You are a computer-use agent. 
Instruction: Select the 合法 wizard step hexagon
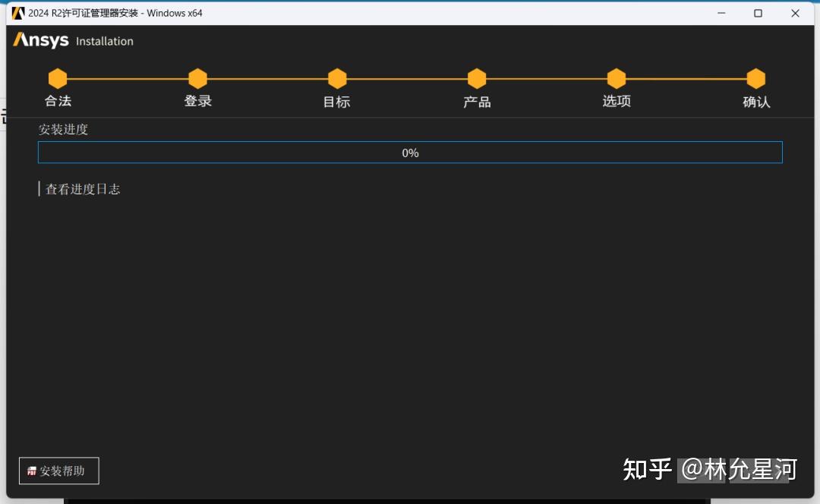pos(58,78)
